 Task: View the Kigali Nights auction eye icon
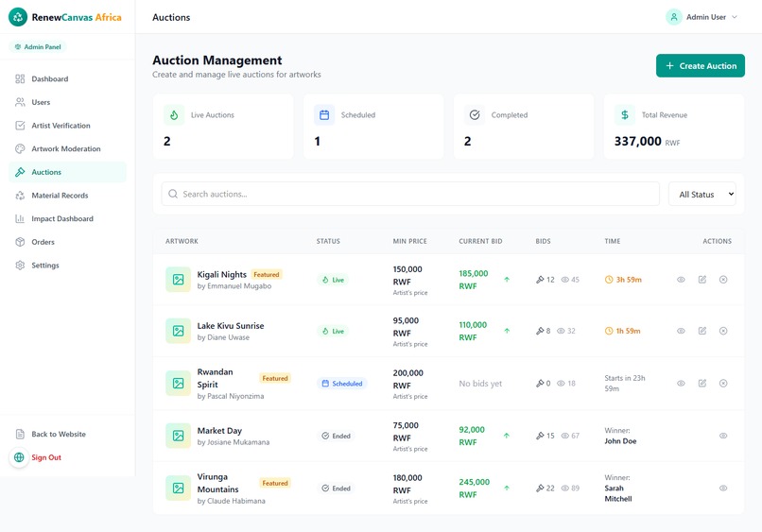[x=681, y=280]
